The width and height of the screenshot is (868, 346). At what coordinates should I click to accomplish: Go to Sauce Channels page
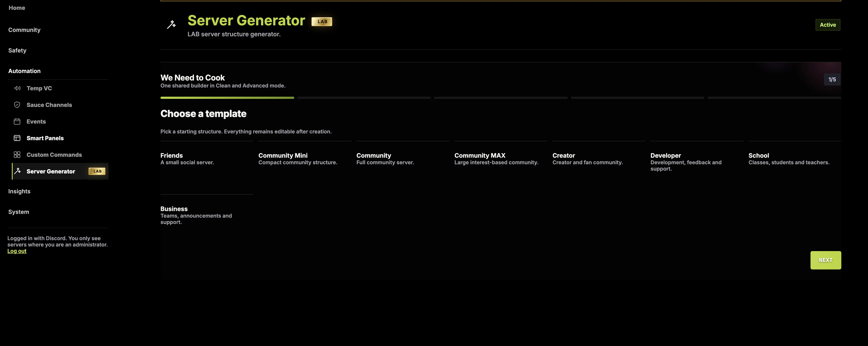(60, 105)
